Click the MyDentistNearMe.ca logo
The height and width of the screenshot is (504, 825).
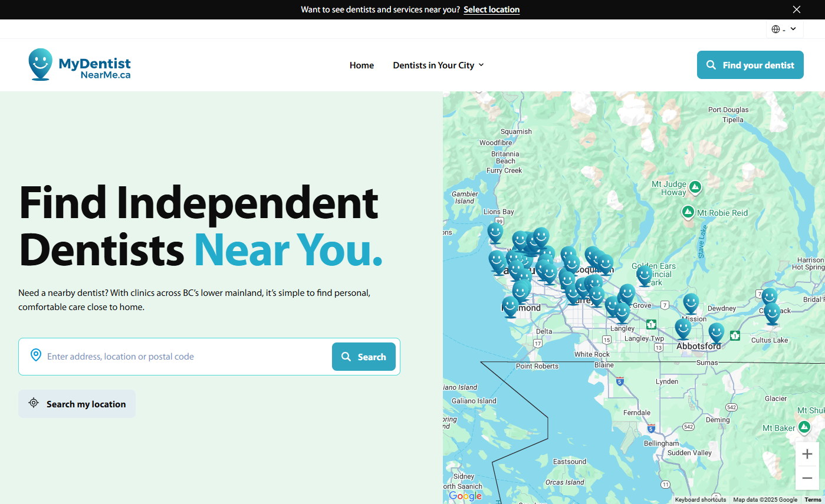[x=80, y=65]
